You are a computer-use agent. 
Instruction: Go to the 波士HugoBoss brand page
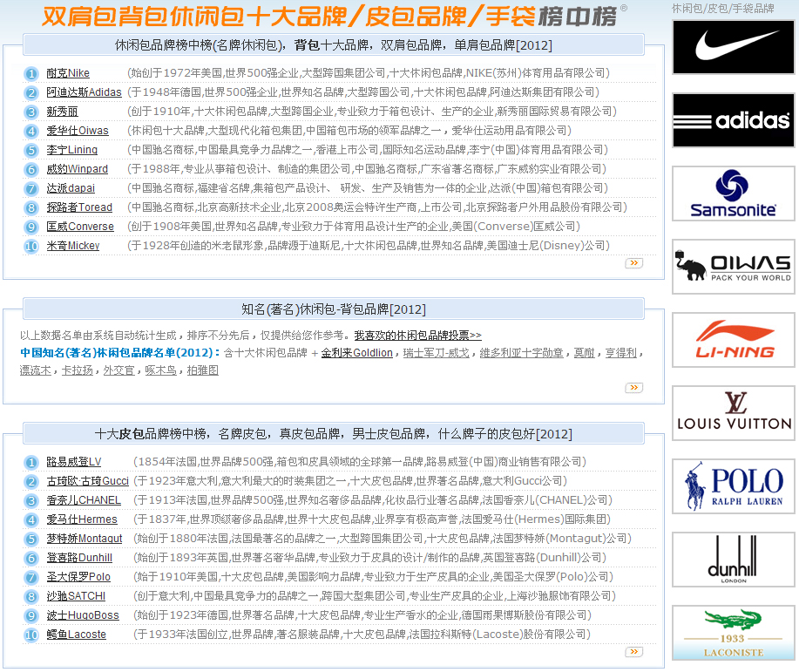click(x=83, y=615)
